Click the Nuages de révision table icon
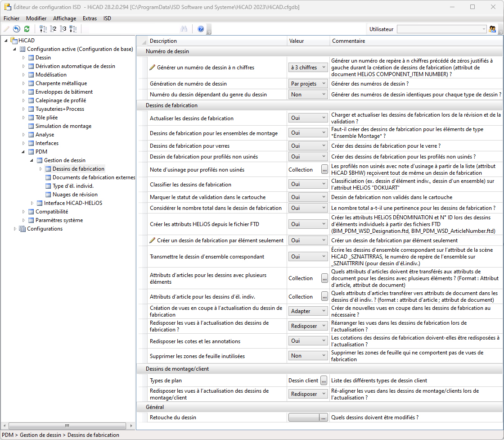504x440 pixels. click(x=48, y=195)
